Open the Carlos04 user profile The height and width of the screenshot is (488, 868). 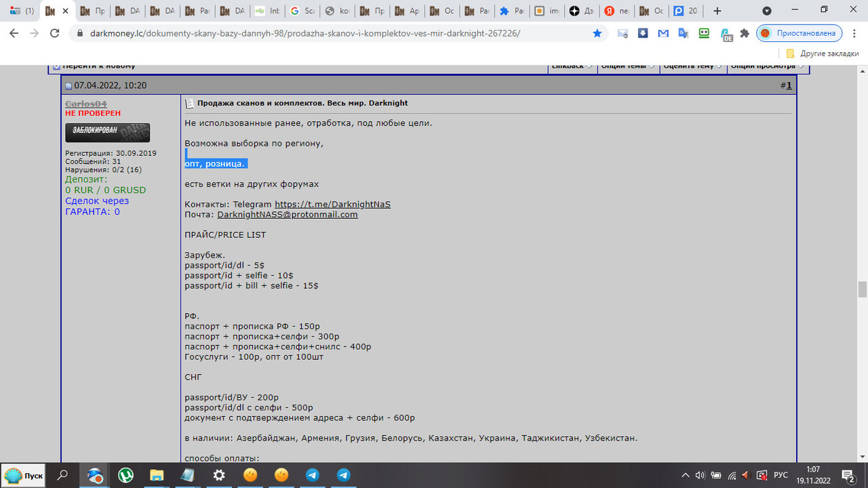85,104
